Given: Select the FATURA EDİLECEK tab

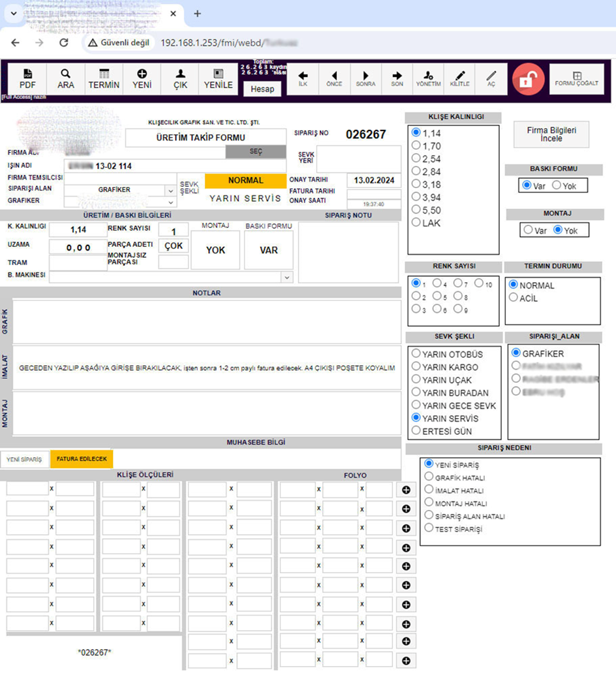Looking at the screenshot, I should (82, 459).
